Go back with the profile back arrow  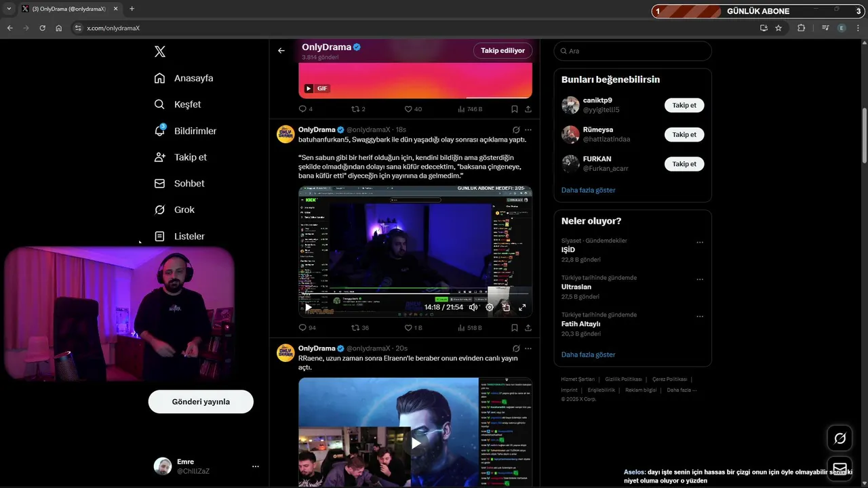(281, 51)
